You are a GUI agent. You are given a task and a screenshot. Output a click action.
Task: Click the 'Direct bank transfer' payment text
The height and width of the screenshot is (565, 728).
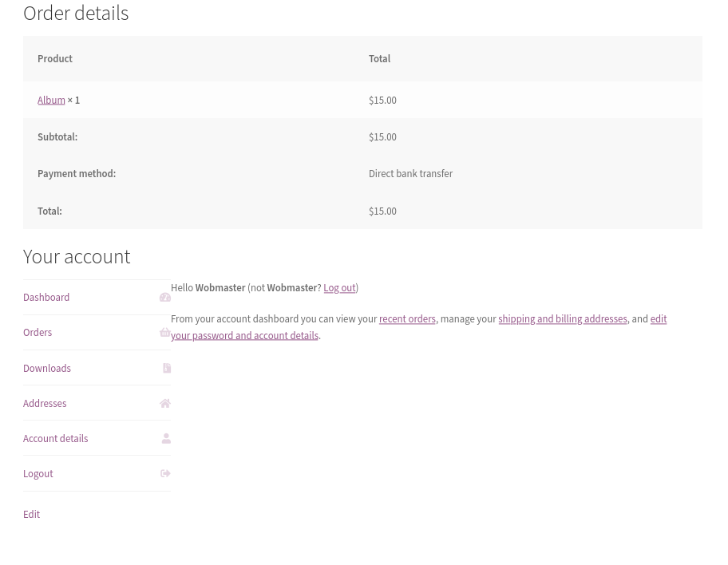click(409, 173)
